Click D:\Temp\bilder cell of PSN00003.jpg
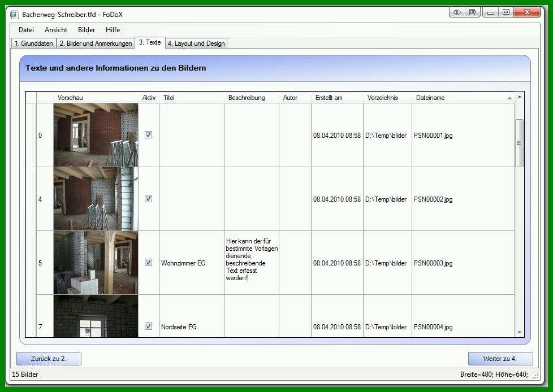Image resolution: width=553 pixels, height=392 pixels. point(387,263)
